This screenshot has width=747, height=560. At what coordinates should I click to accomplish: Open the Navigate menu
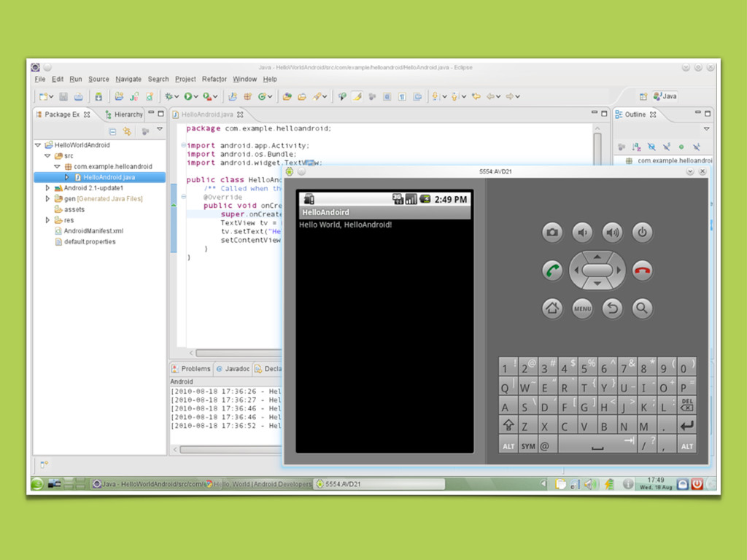(x=128, y=79)
